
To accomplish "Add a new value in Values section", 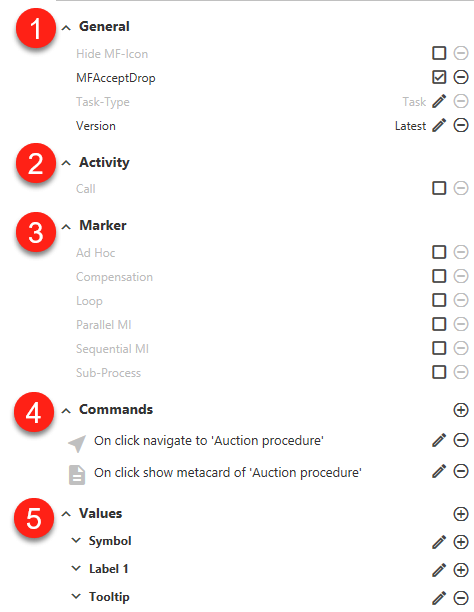I will [461, 514].
